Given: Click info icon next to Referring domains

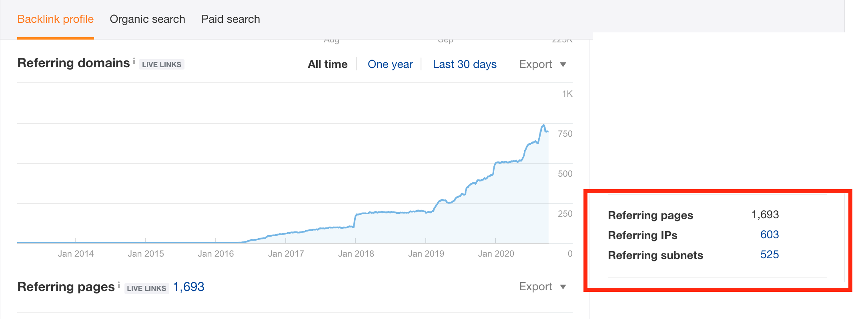Looking at the screenshot, I should point(134,61).
